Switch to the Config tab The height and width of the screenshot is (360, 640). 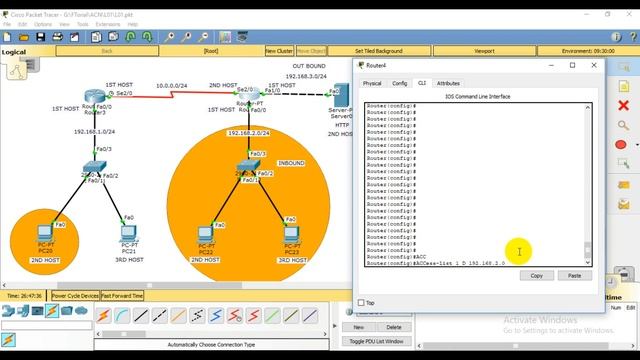pos(400,83)
